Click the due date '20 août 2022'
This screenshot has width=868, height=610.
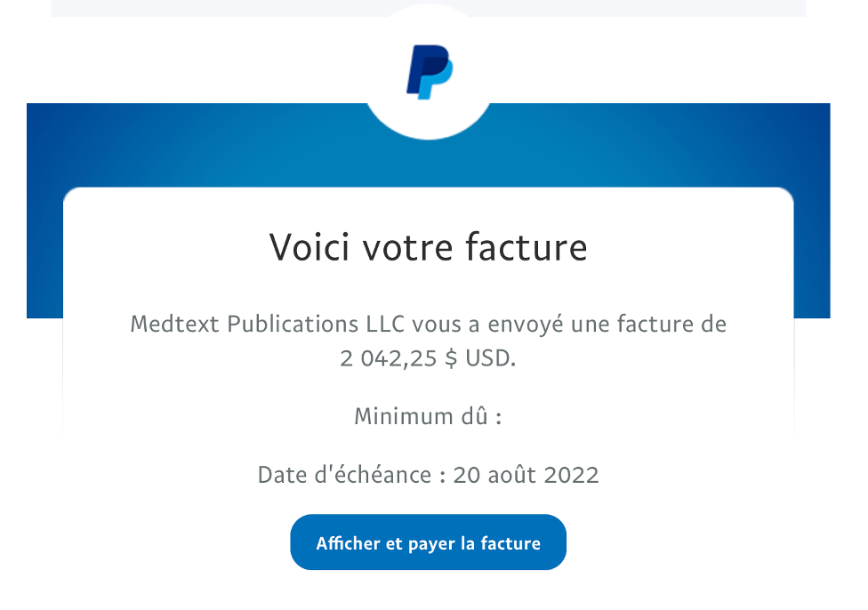526,475
